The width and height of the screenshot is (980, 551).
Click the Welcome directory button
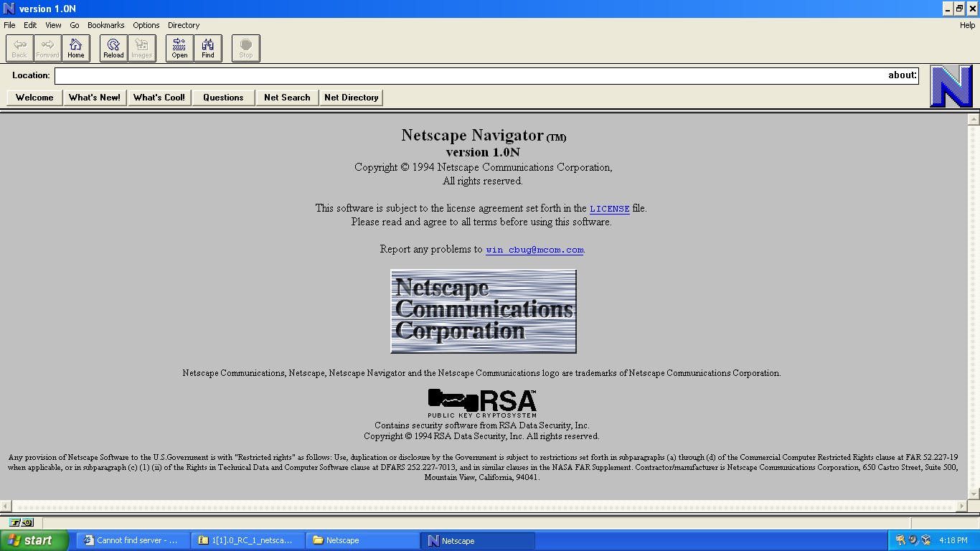34,98
